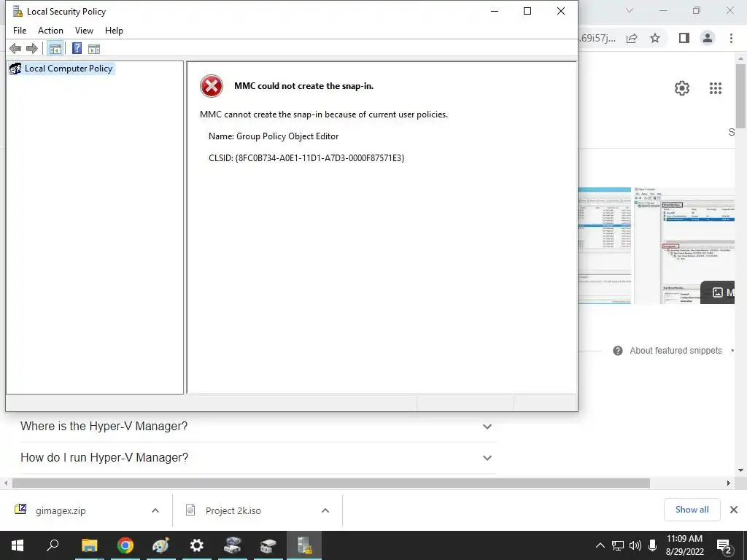Click About featured snippets link
Screen dimensions: 747x560
coord(676,351)
